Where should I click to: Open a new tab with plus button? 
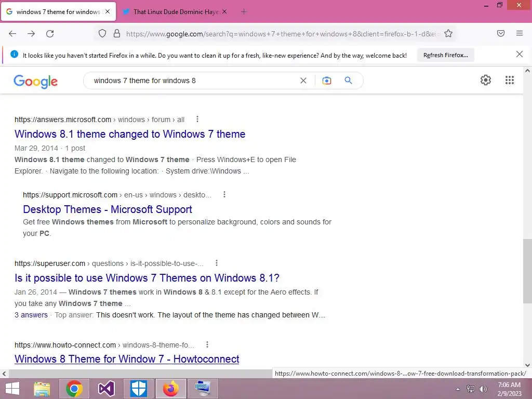click(244, 11)
